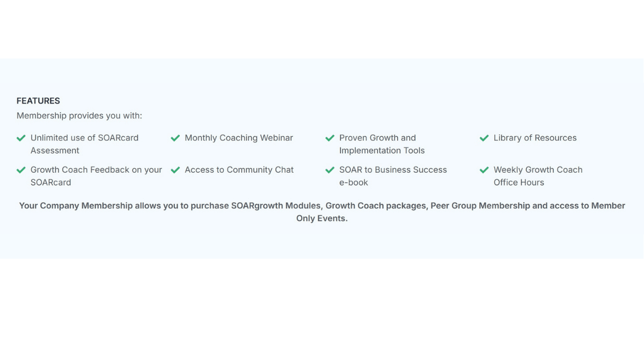Click 'Growth Coach Feedback on your SOARcard'
The width and height of the screenshot is (644, 337).
point(96,176)
